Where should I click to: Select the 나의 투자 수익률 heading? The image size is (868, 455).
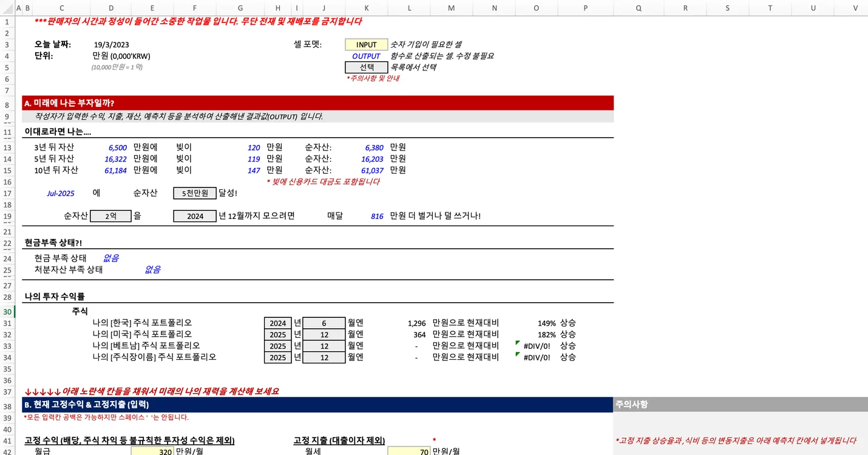(55, 297)
